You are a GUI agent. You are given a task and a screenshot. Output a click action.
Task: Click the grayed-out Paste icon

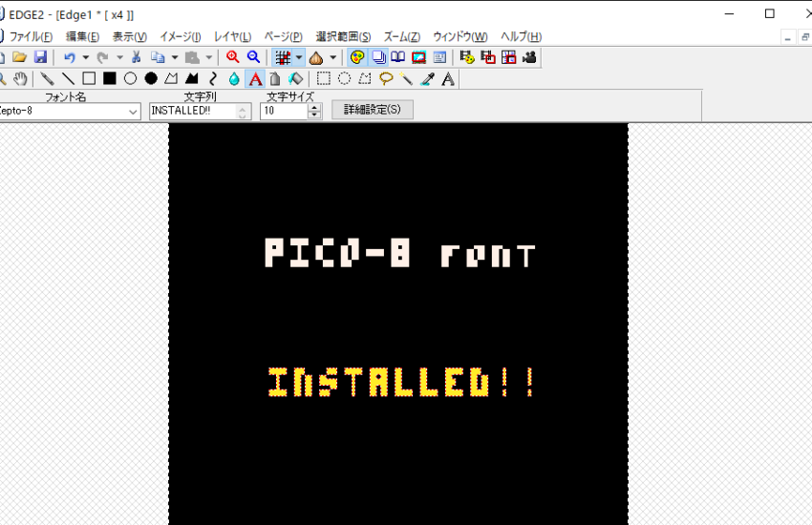[x=192, y=57]
